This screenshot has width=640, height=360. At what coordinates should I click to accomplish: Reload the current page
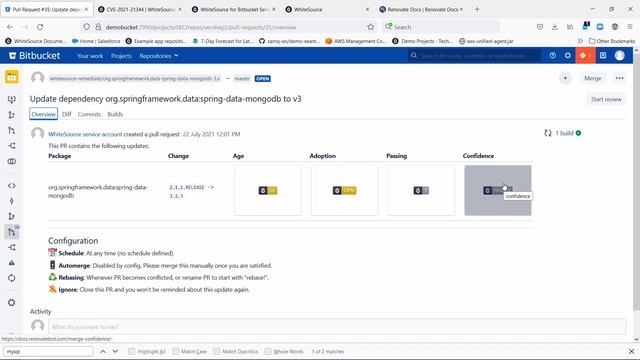click(40, 27)
